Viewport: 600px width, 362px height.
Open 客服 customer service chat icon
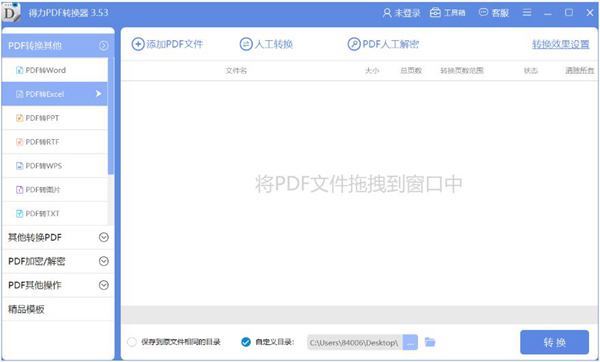coord(483,13)
